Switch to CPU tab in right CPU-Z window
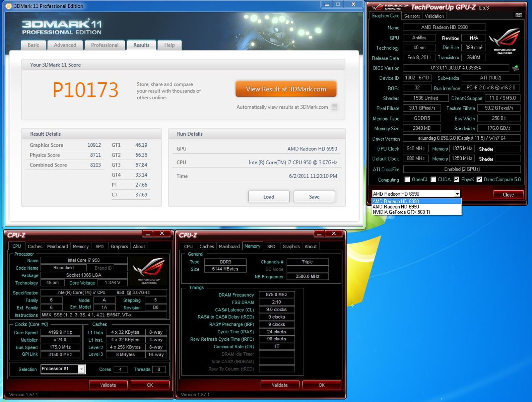The width and height of the screenshot is (532, 402). [x=188, y=247]
